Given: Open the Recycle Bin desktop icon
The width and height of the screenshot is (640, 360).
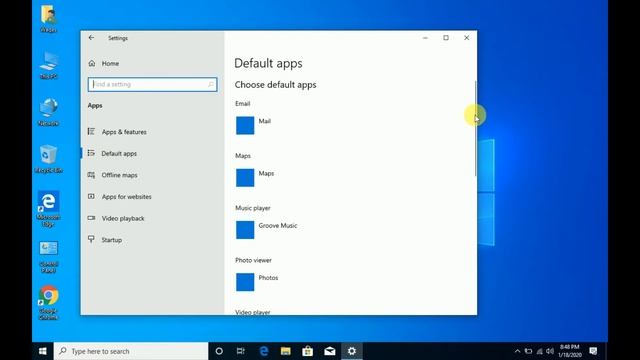Looking at the screenshot, I should (x=49, y=159).
